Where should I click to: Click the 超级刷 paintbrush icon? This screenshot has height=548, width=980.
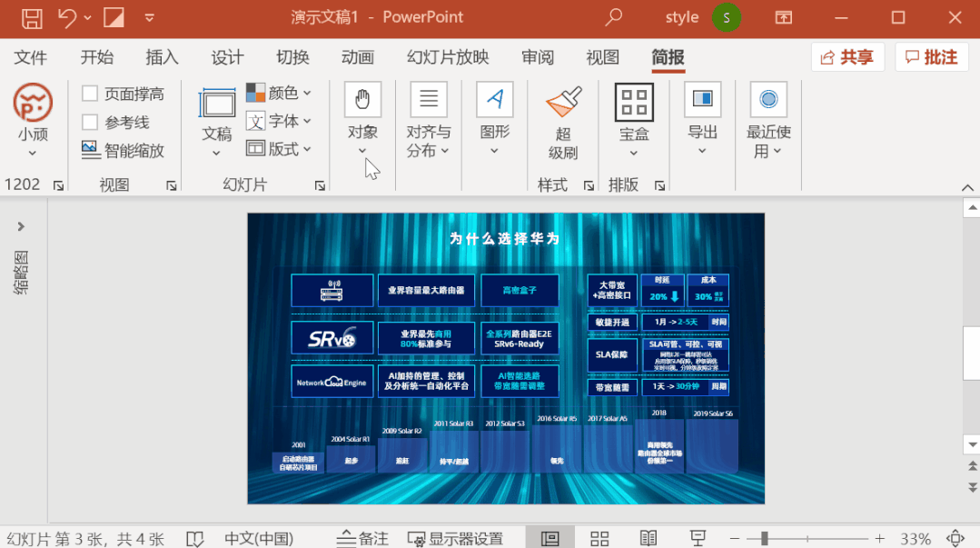click(x=563, y=102)
